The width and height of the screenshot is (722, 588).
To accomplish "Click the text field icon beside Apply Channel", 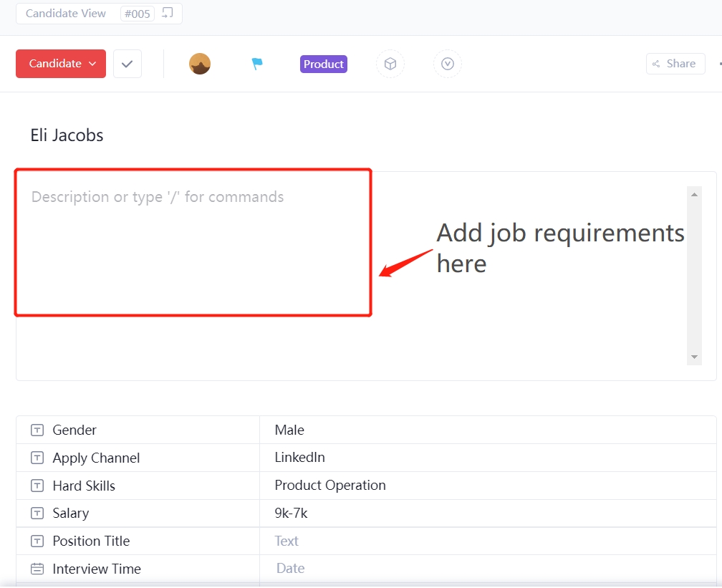I will pyautogui.click(x=37, y=458).
